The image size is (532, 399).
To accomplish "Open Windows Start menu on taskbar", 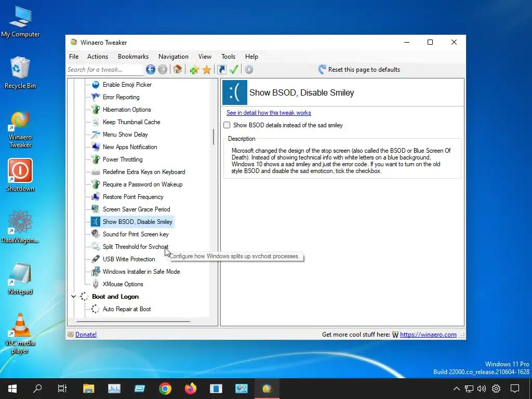I will [x=12, y=389].
